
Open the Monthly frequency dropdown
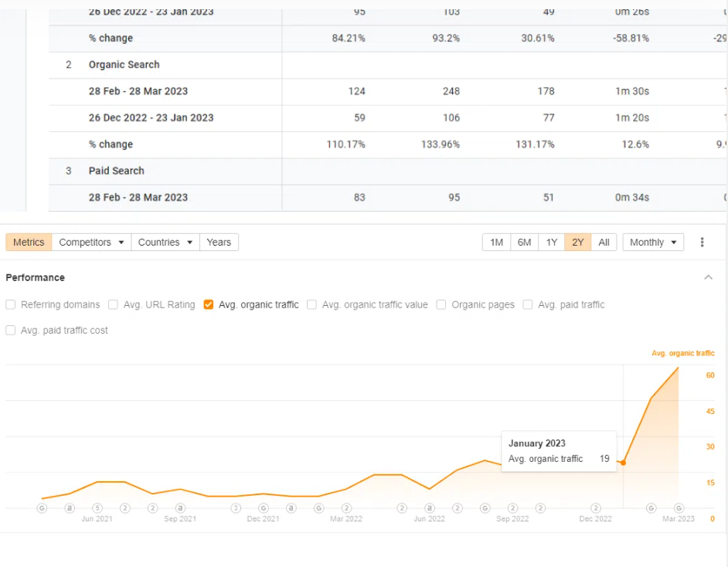pyautogui.click(x=652, y=242)
